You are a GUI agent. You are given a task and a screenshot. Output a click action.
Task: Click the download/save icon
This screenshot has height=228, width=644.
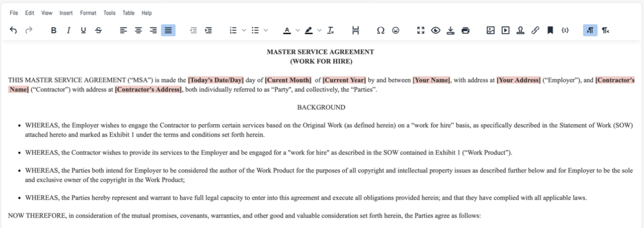pyautogui.click(x=450, y=30)
